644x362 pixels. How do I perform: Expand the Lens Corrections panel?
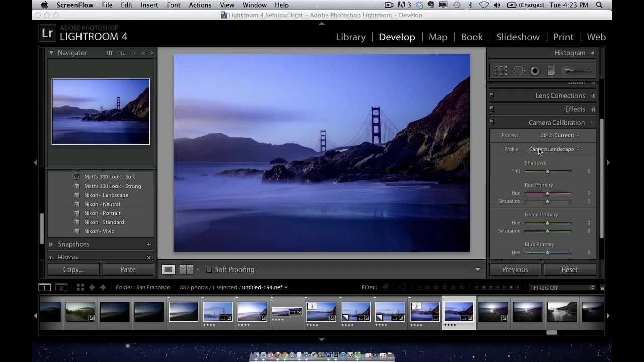[592, 96]
